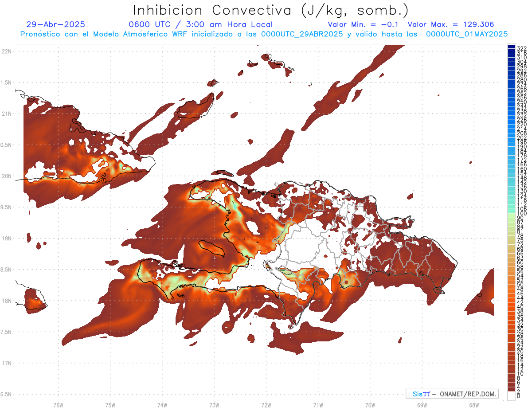532x411 pixels.
Task: Click the "18N" latitude label
Action: tap(7, 301)
